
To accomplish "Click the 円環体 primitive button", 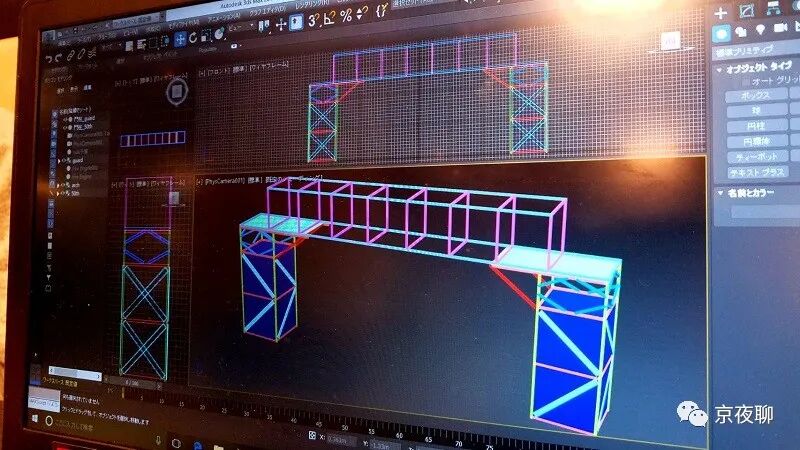I will pos(758,141).
